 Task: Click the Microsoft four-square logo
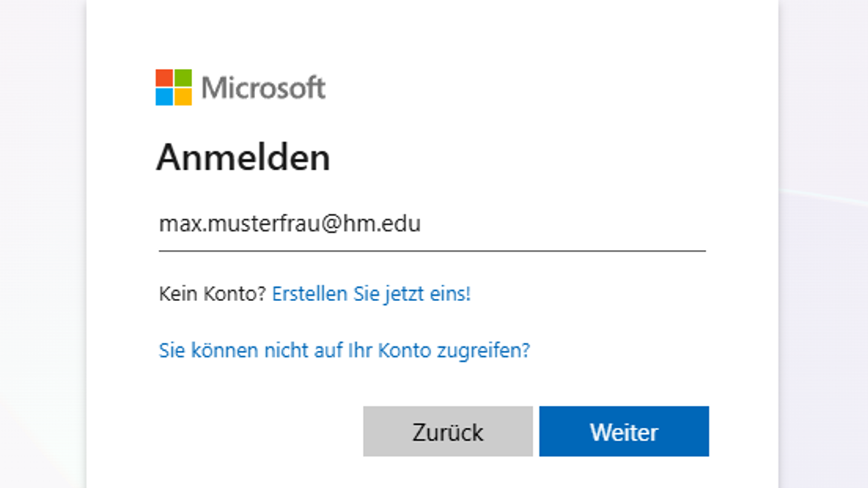pos(174,88)
